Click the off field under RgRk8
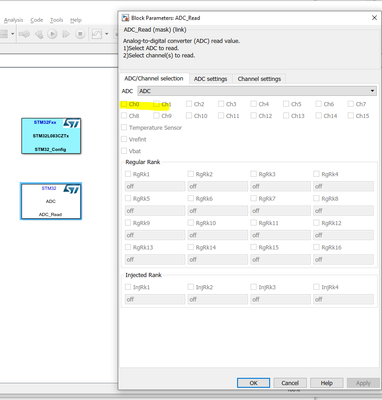Viewport: 382px width, 400px height. coord(343,211)
